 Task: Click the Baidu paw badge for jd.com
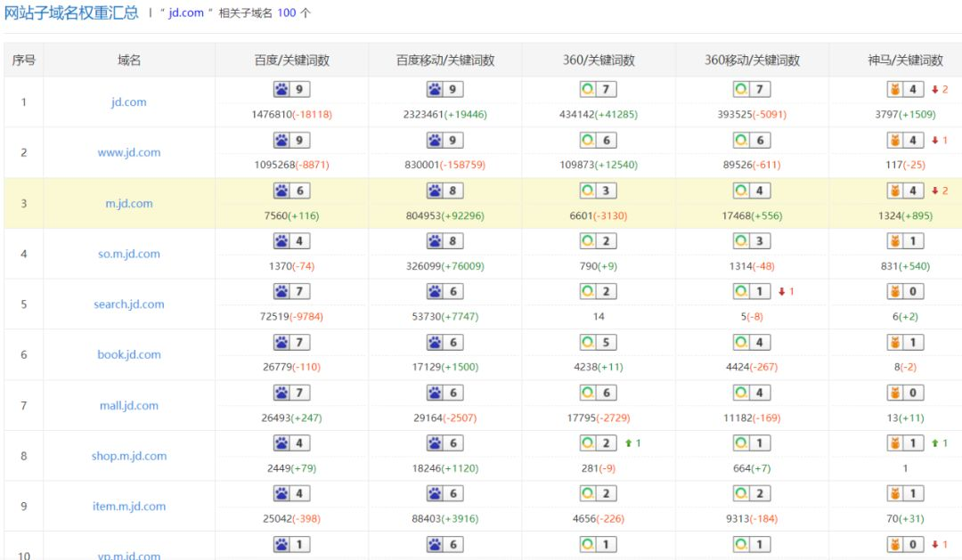(x=291, y=90)
